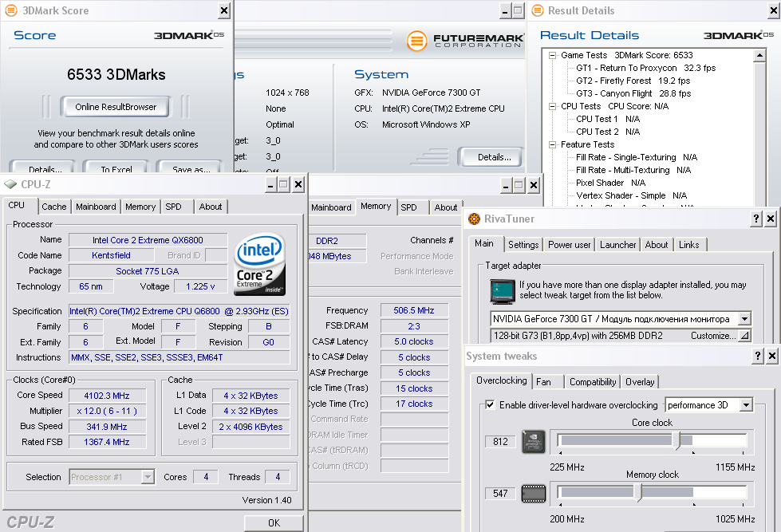Select GT3 - Canyon Flight row
The width and height of the screenshot is (781, 532).
[633, 93]
